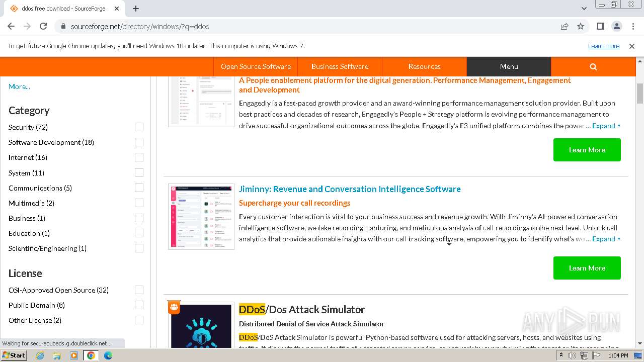
Task: Bookmark this page with the star icon
Action: point(581,26)
